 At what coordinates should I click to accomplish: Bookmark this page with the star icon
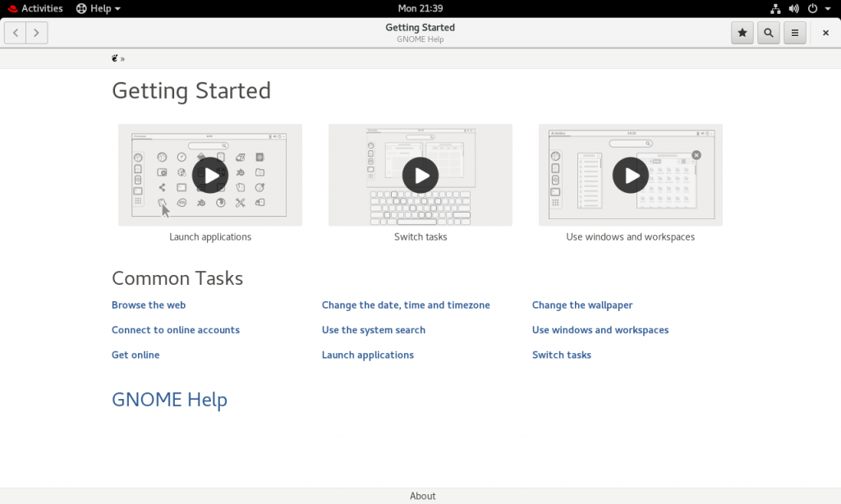(x=742, y=33)
